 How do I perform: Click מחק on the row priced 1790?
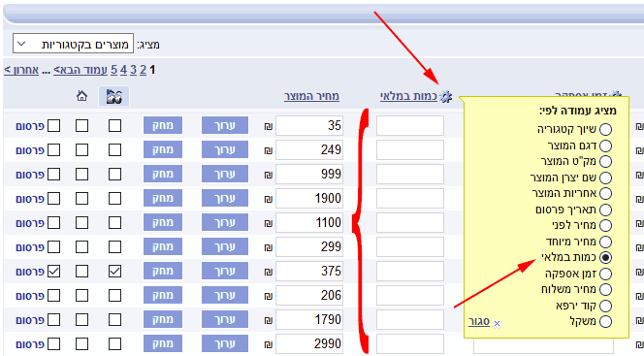coord(163,319)
